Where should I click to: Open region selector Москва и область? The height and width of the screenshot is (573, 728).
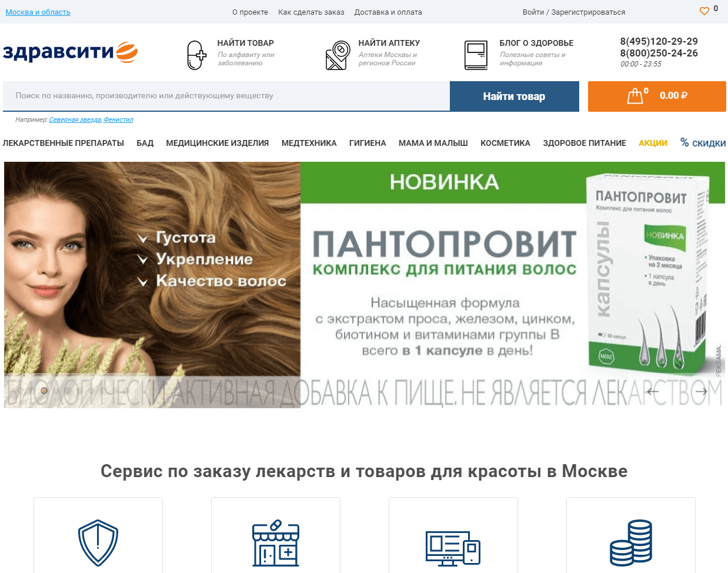pyautogui.click(x=38, y=12)
